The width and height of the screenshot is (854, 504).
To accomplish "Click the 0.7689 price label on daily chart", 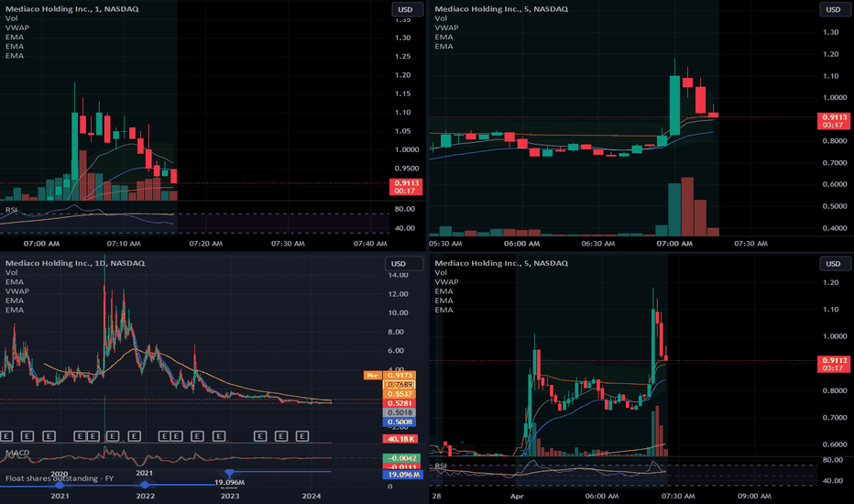I will tap(400, 385).
